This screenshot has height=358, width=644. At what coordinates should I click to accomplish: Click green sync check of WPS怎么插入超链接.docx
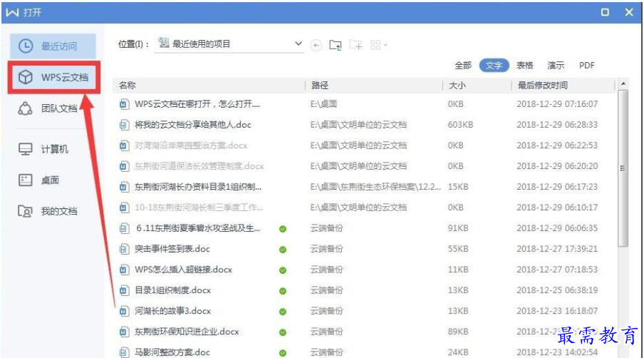tap(283, 270)
